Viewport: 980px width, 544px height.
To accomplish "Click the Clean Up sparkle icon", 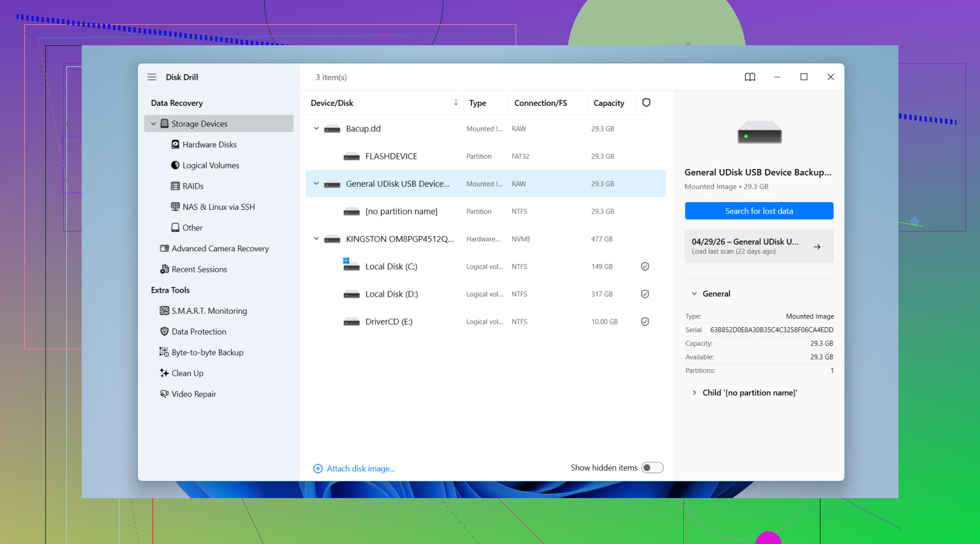I will 165,373.
